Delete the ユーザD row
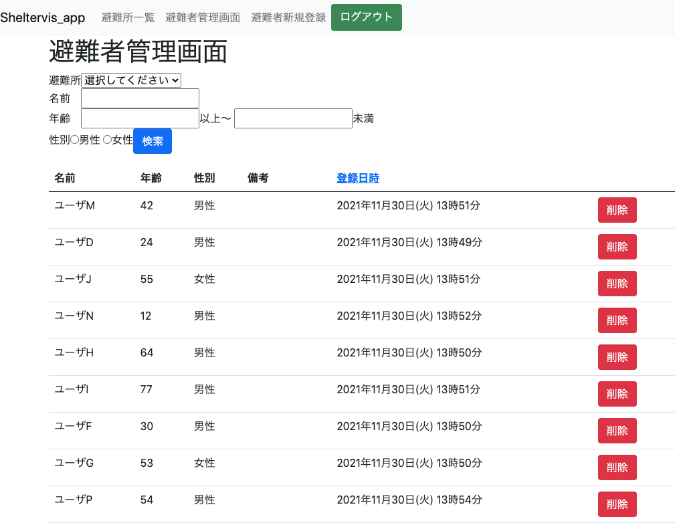This screenshot has height=527, width=675. click(617, 247)
